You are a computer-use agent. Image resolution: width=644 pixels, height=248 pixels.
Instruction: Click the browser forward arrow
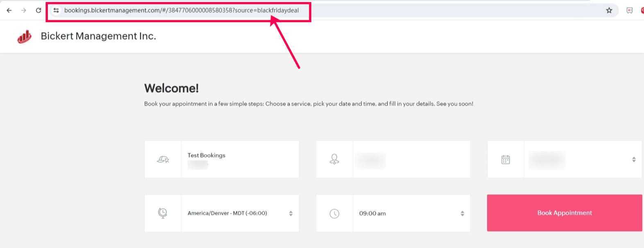(24, 10)
